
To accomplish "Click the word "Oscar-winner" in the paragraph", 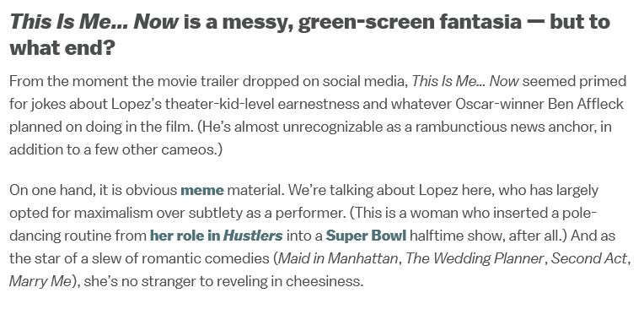I will [500, 104].
